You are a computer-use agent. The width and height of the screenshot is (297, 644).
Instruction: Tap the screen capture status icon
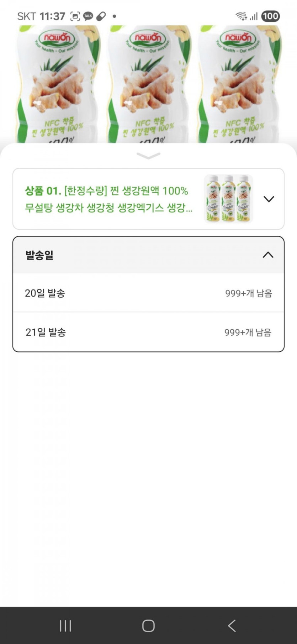click(75, 16)
